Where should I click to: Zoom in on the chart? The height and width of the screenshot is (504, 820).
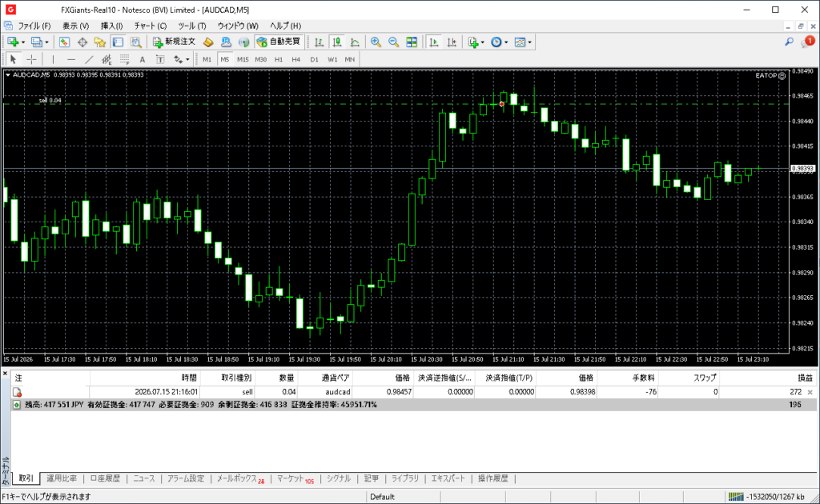(x=376, y=42)
